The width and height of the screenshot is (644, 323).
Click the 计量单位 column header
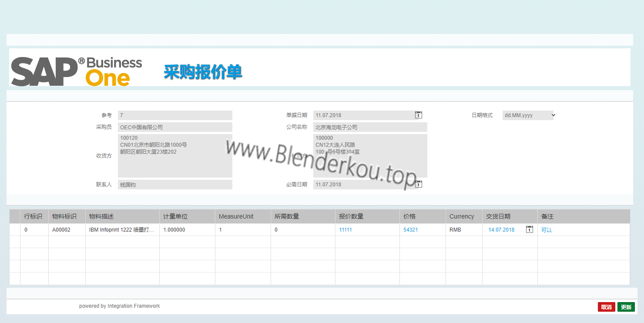[187, 216]
